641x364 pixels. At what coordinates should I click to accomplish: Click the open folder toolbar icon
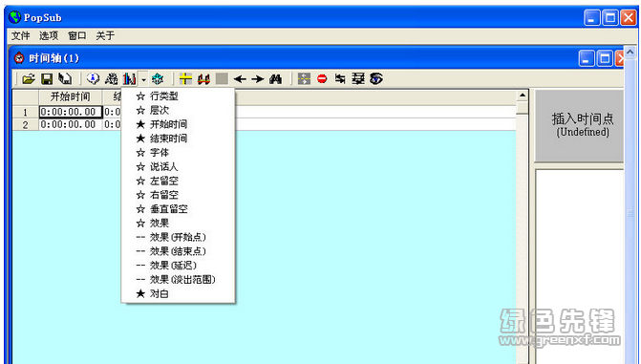(29, 78)
